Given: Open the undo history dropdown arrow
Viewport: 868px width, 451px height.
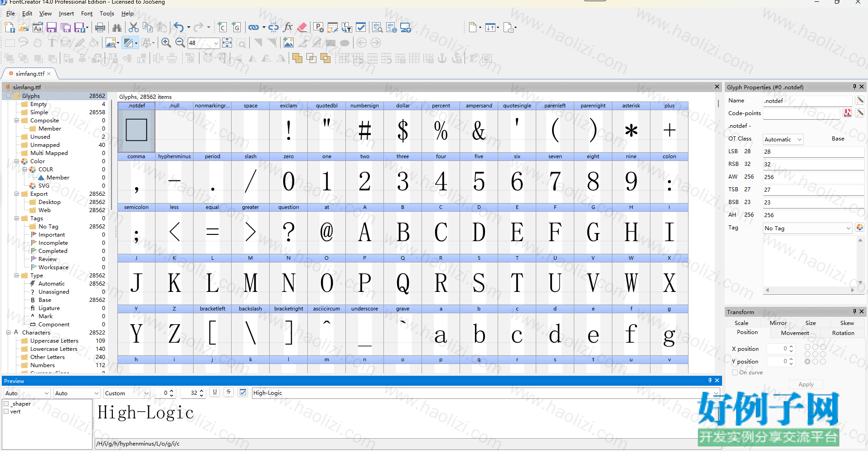Looking at the screenshot, I should coord(189,28).
